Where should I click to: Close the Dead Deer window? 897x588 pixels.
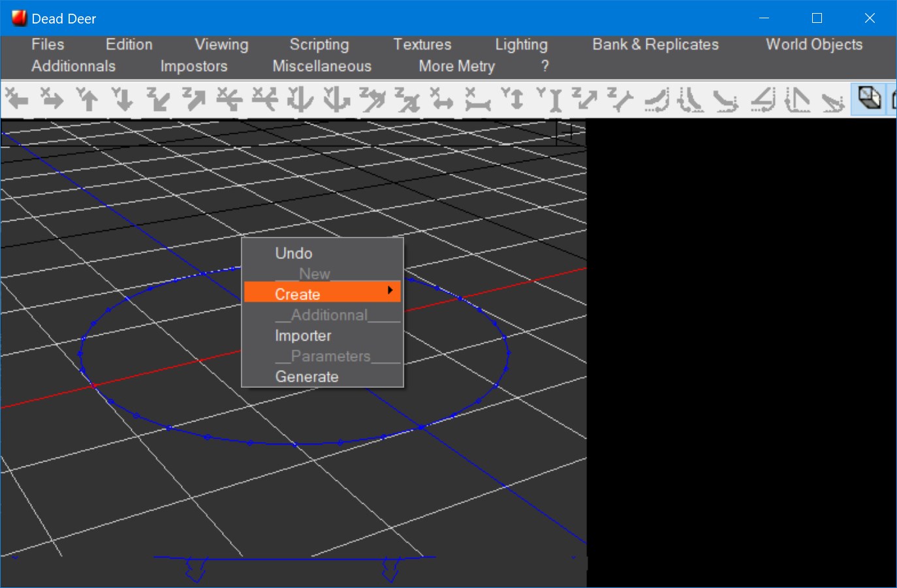click(870, 18)
